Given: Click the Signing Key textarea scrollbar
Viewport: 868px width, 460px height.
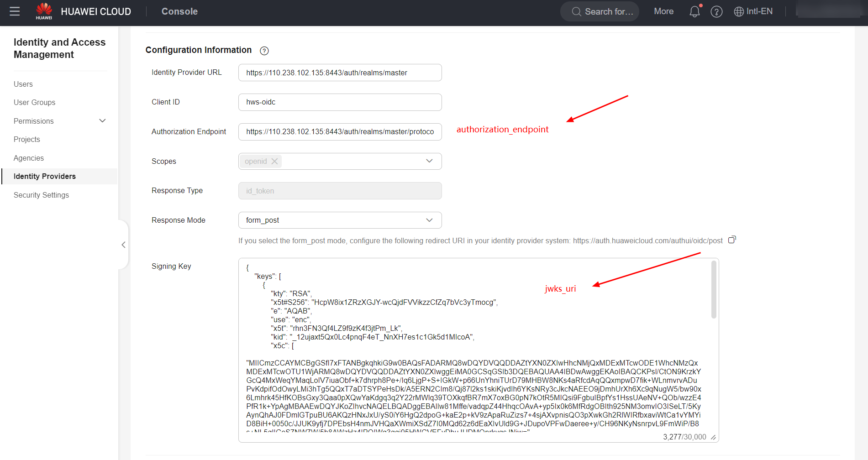Looking at the screenshot, I should tap(713, 290).
